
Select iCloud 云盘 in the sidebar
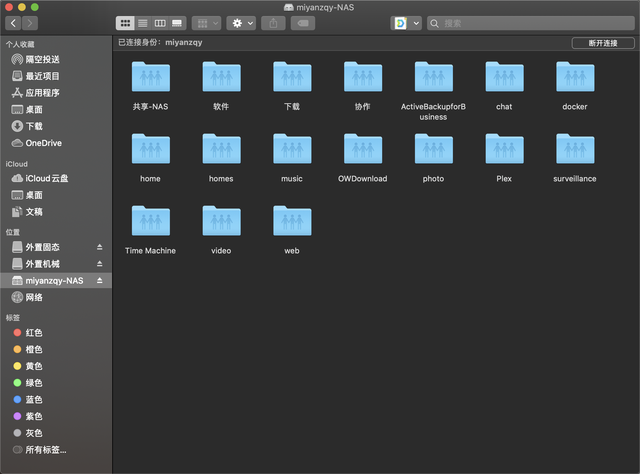(40, 178)
